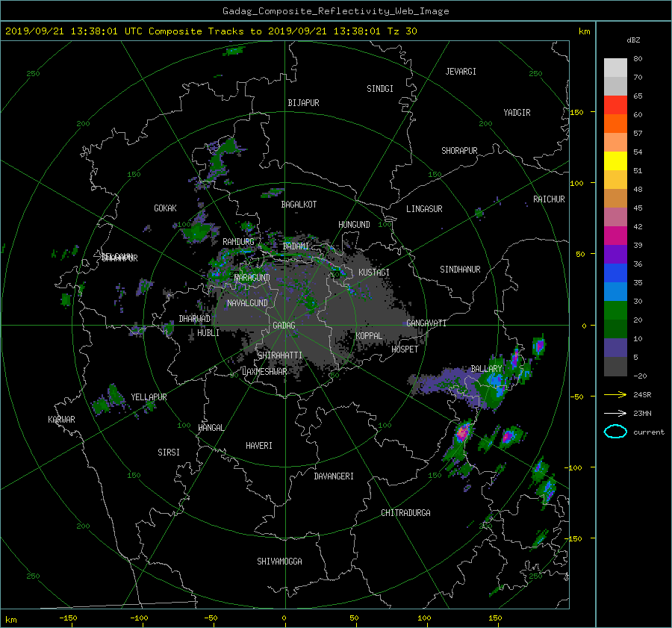
Task: Click the BALLARY city label
Action: (486, 369)
